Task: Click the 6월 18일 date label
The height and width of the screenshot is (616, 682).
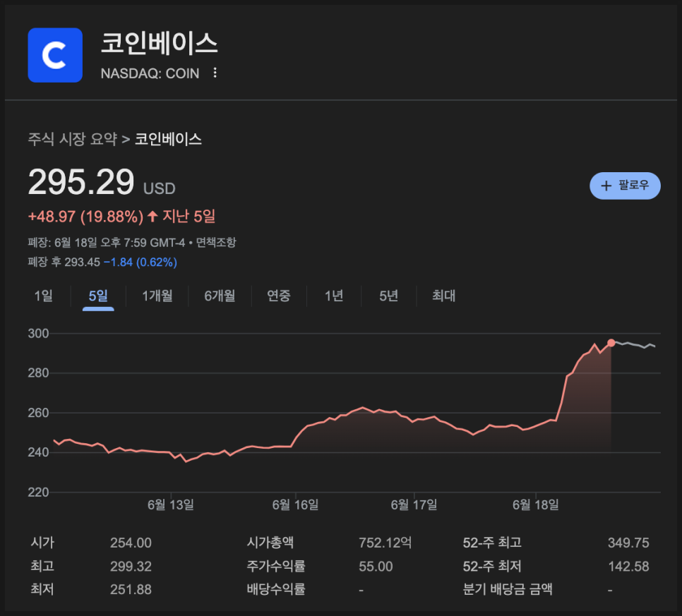Action: point(535,505)
